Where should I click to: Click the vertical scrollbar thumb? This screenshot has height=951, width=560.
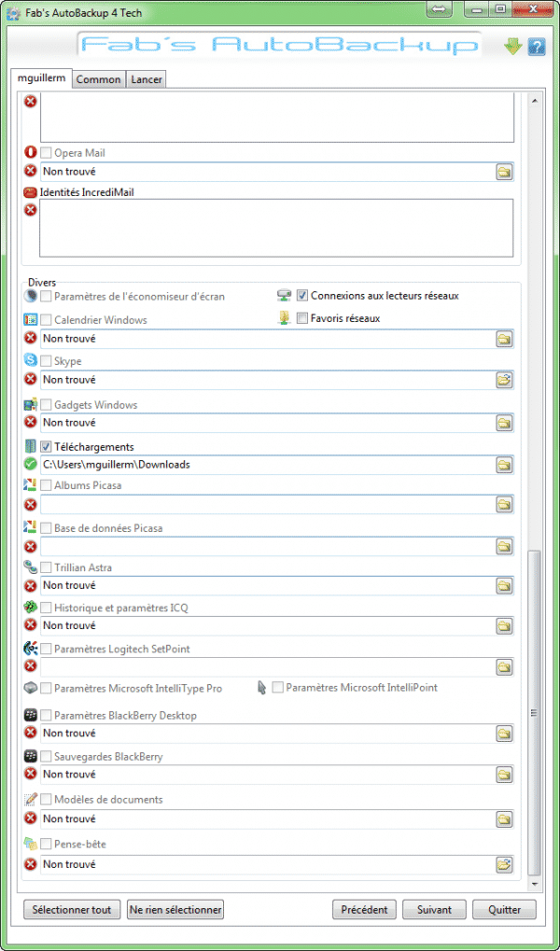click(x=533, y=711)
